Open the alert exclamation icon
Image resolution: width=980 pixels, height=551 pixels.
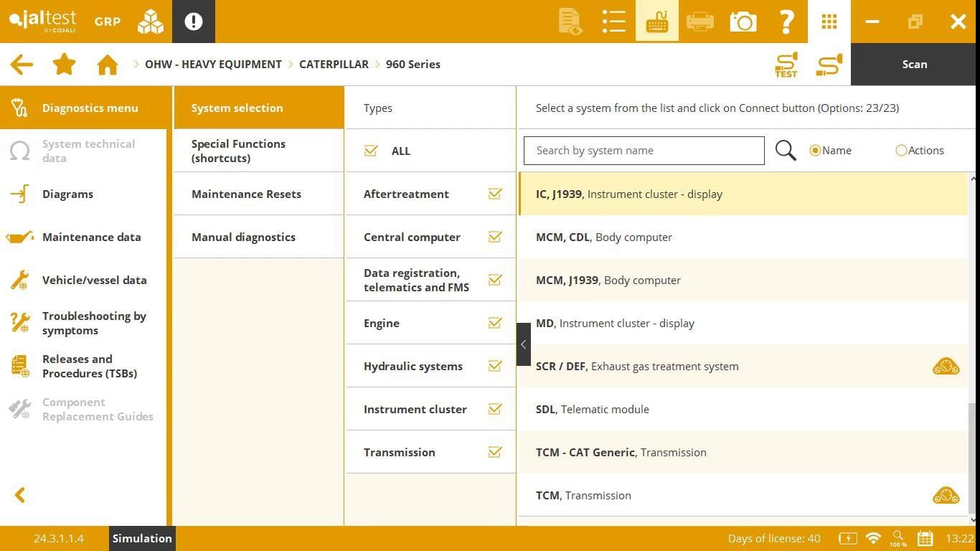tap(194, 22)
